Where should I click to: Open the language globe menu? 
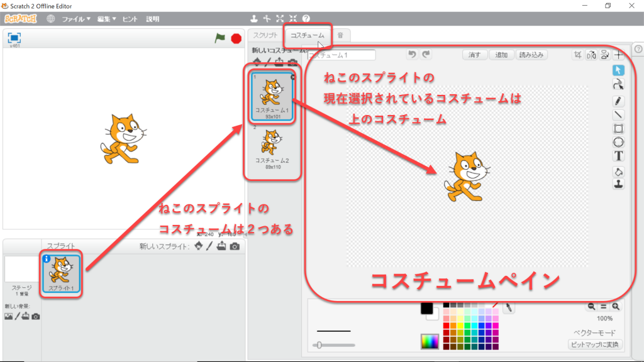coord(50,19)
